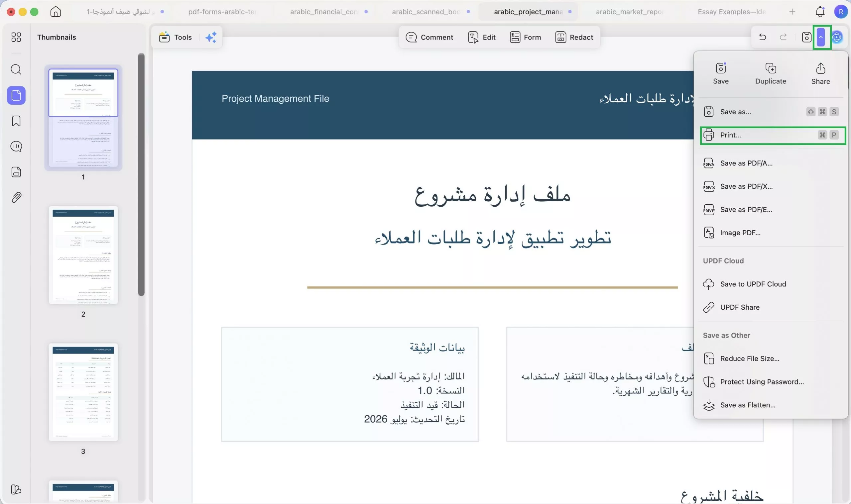Switch to Form mode

point(525,37)
